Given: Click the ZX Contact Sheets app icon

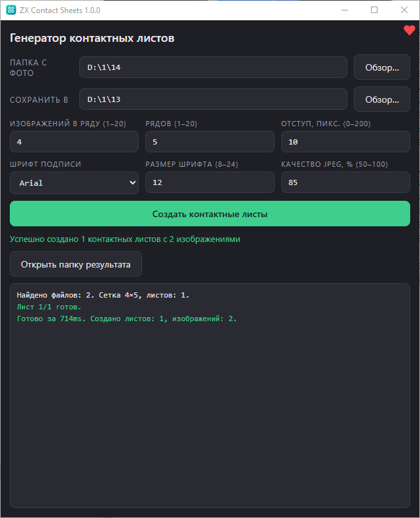Looking at the screenshot, I should [11, 10].
